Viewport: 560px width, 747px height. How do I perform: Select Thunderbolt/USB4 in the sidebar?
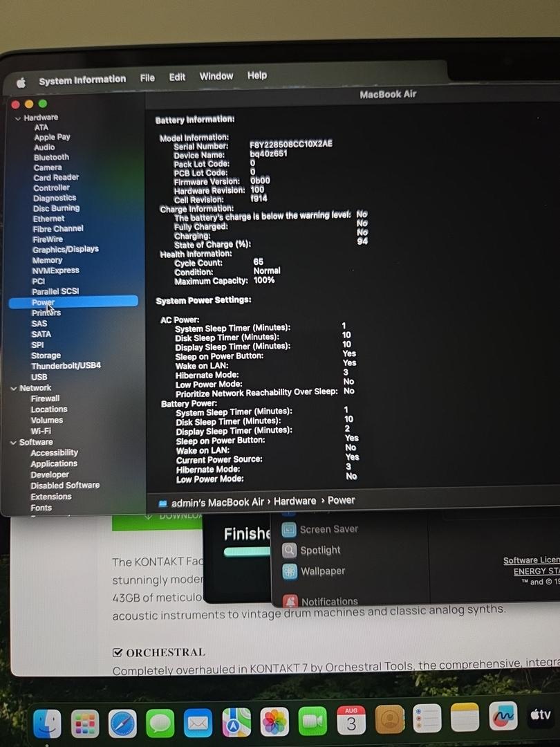click(x=66, y=366)
